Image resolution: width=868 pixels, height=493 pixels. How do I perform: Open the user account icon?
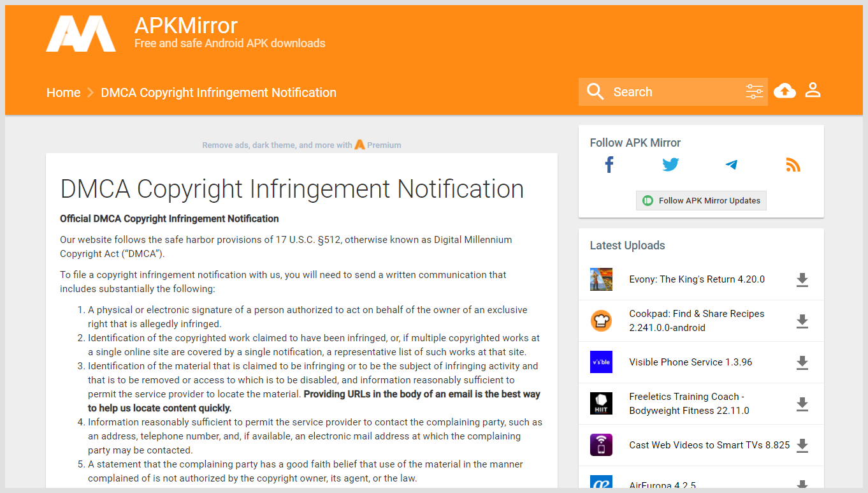813,90
